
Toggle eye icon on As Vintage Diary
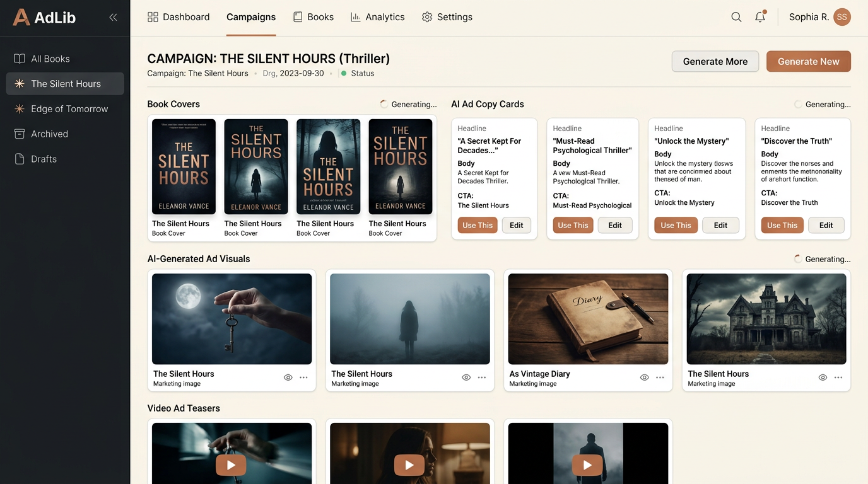[644, 377]
